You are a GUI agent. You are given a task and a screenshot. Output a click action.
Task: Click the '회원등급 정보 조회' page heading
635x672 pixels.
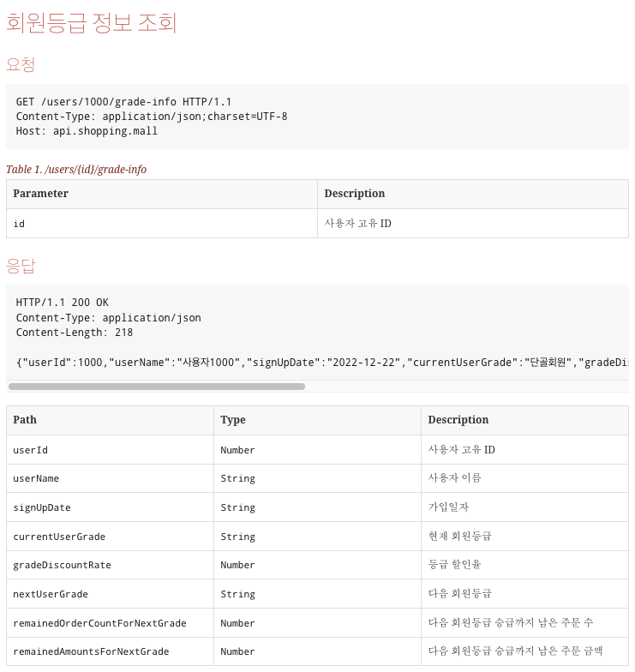91,22
